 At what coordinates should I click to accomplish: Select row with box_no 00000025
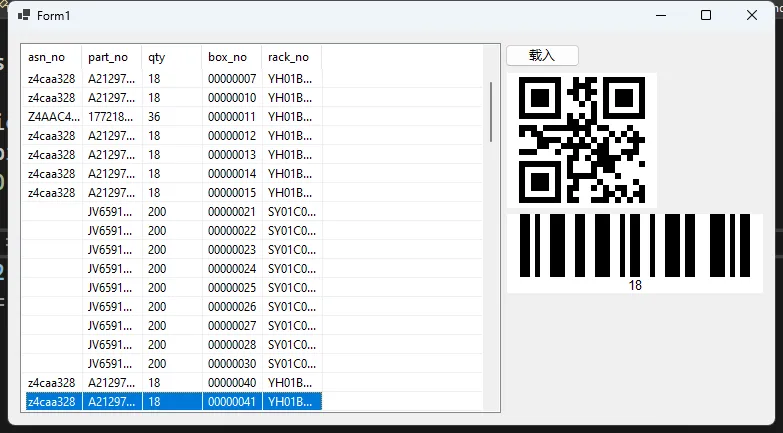pos(172,288)
